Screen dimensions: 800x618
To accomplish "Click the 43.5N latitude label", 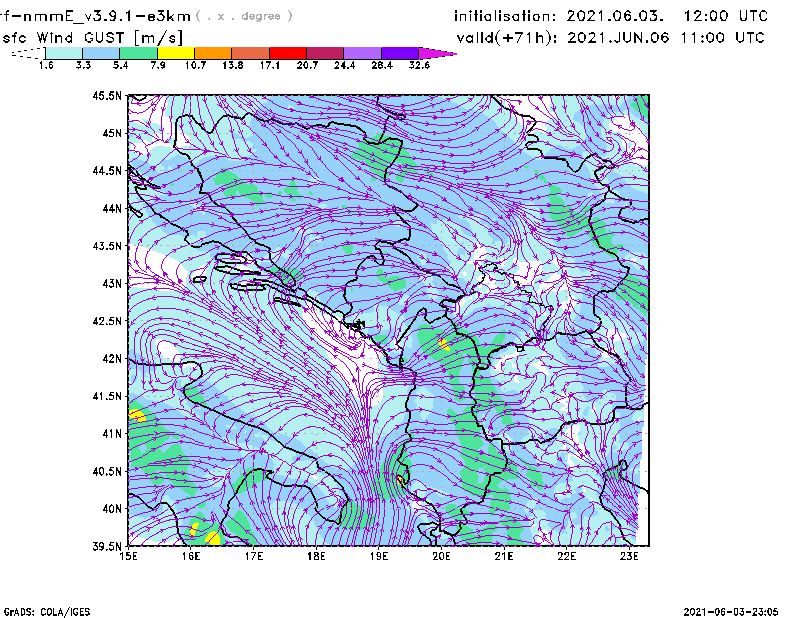I will tap(108, 246).
